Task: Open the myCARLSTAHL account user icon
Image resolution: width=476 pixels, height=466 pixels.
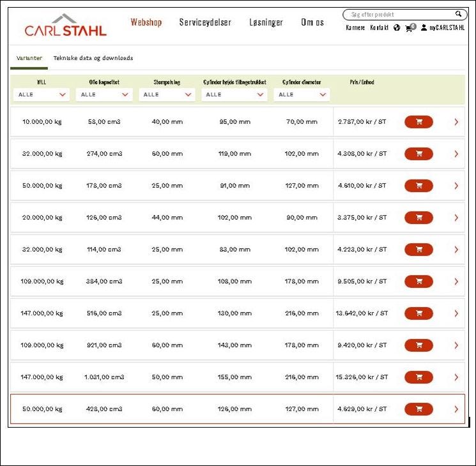Action: 424,27
